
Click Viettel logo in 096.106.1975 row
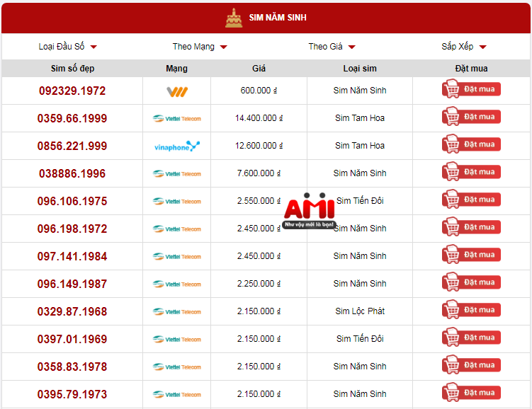[x=177, y=201]
